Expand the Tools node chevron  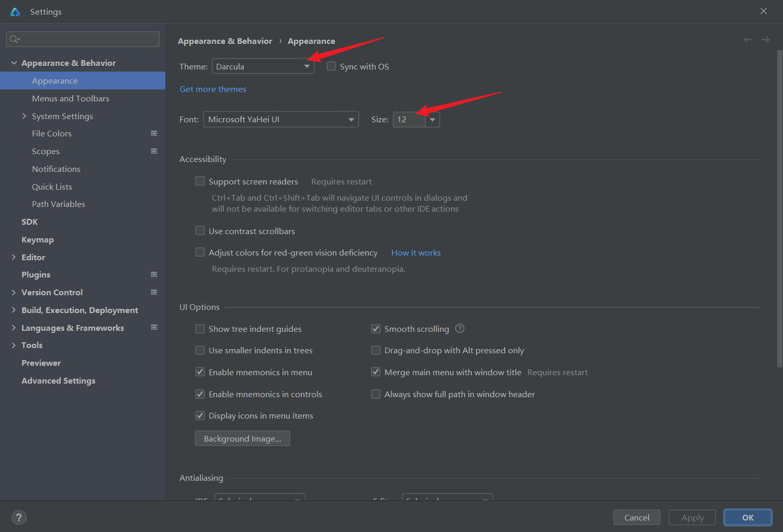pyautogui.click(x=14, y=345)
